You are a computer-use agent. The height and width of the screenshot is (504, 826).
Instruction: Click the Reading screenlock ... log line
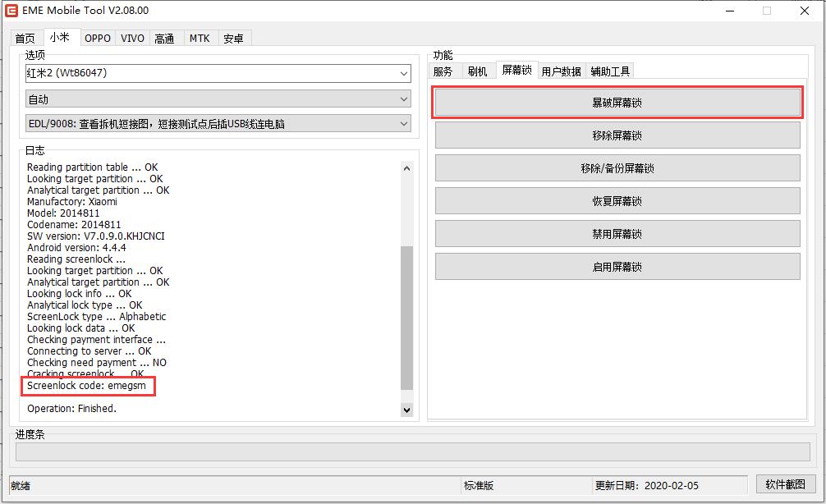click(x=76, y=259)
